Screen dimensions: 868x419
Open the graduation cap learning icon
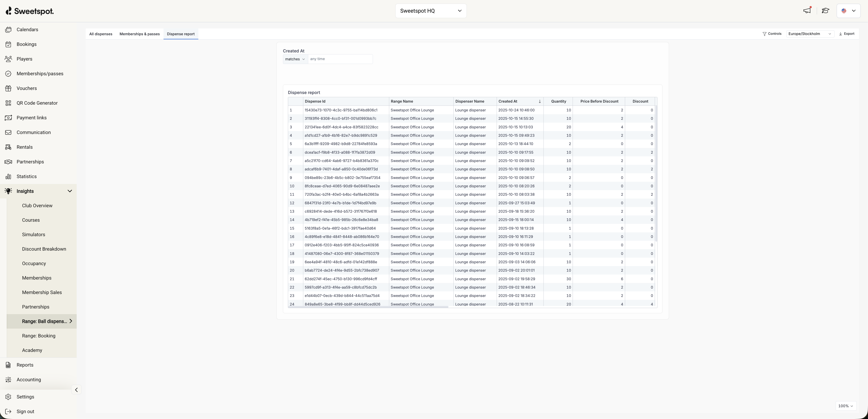(x=825, y=11)
